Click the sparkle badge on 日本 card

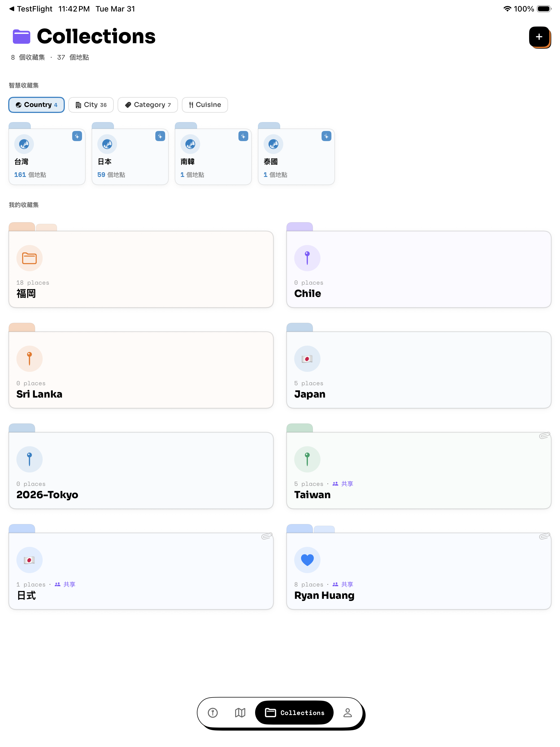[x=160, y=136]
